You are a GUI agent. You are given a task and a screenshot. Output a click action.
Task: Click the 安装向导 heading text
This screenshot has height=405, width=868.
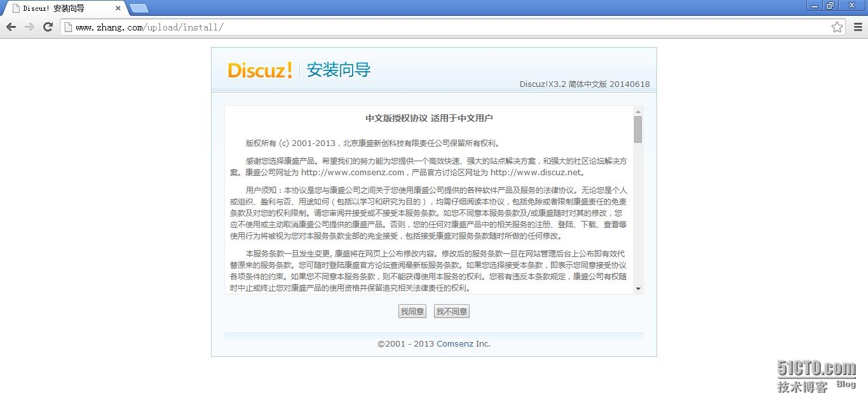pyautogui.click(x=339, y=70)
